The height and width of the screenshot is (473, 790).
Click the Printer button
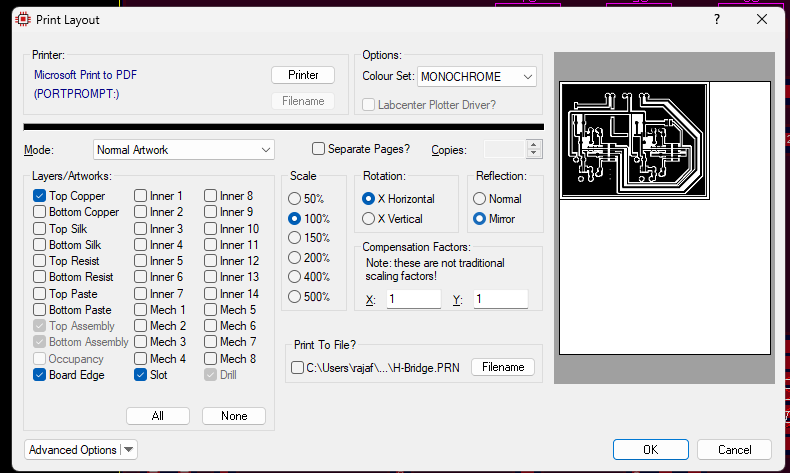point(303,75)
